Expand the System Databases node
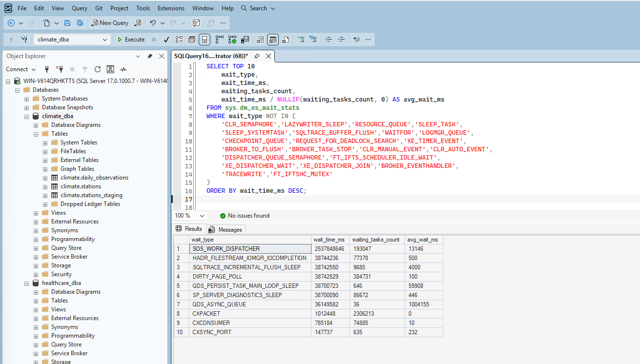Image resolution: width=640 pixels, height=364 pixels. coord(27,99)
